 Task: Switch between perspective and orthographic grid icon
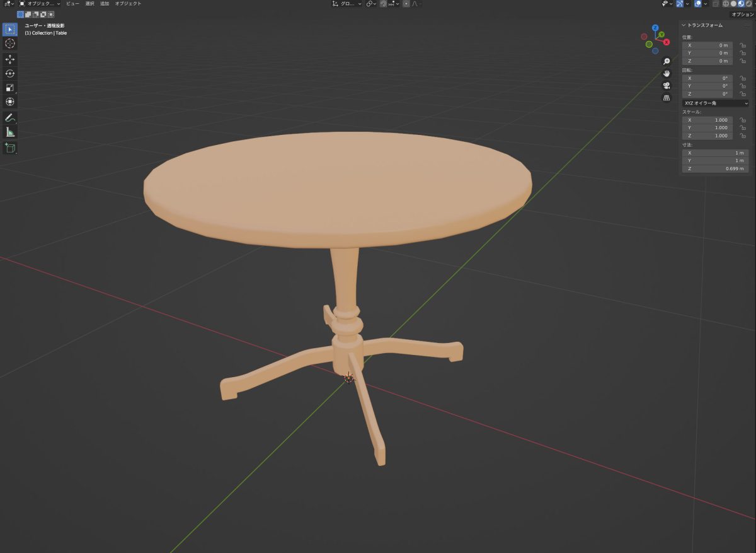[x=667, y=98]
